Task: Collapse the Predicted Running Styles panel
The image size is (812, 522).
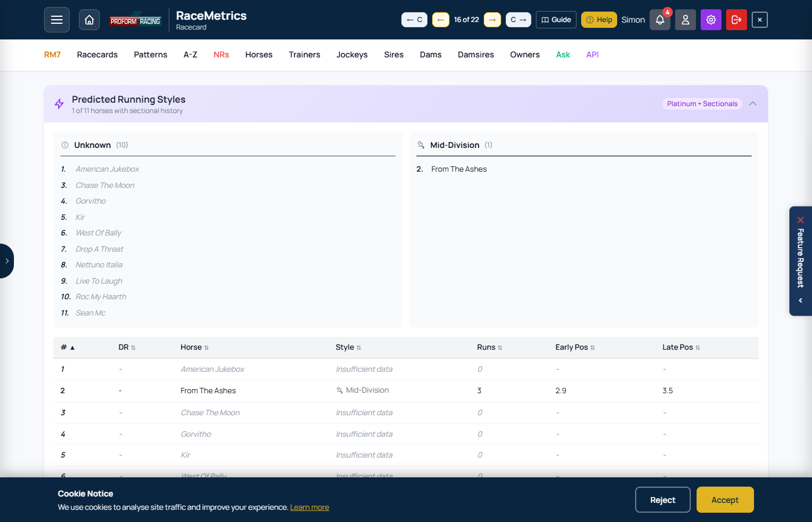Action: 752,103
